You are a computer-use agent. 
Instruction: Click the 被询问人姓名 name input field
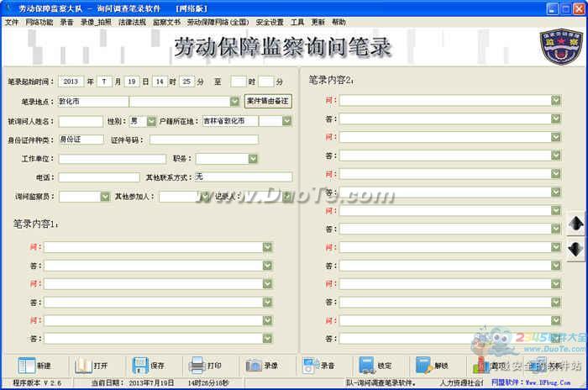click(81, 121)
